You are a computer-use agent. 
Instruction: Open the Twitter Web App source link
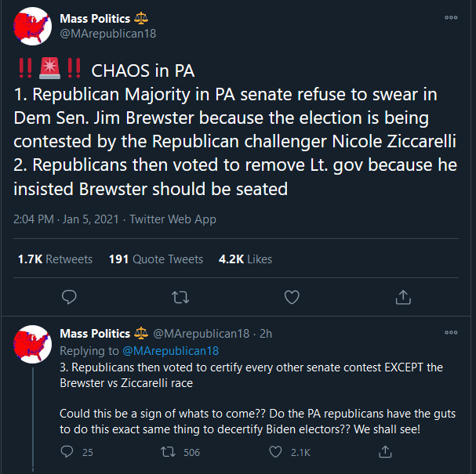(173, 219)
